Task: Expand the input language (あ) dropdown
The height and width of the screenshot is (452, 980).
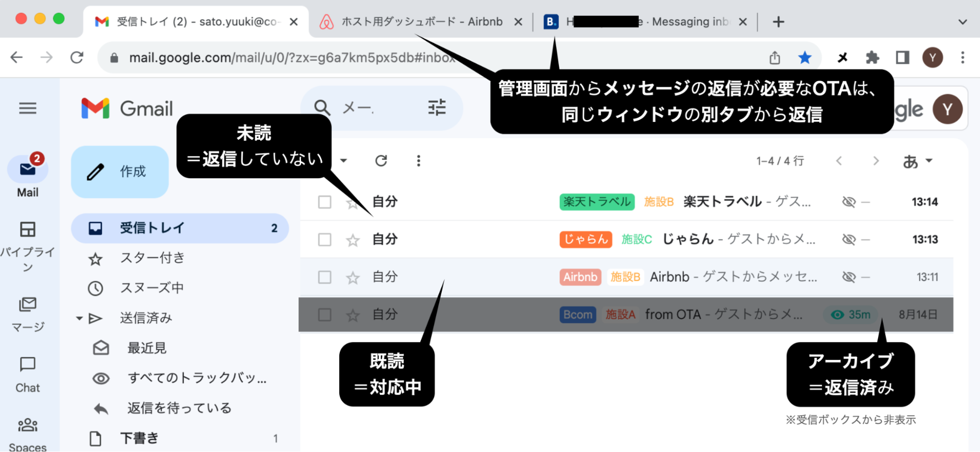Action: pos(917,161)
